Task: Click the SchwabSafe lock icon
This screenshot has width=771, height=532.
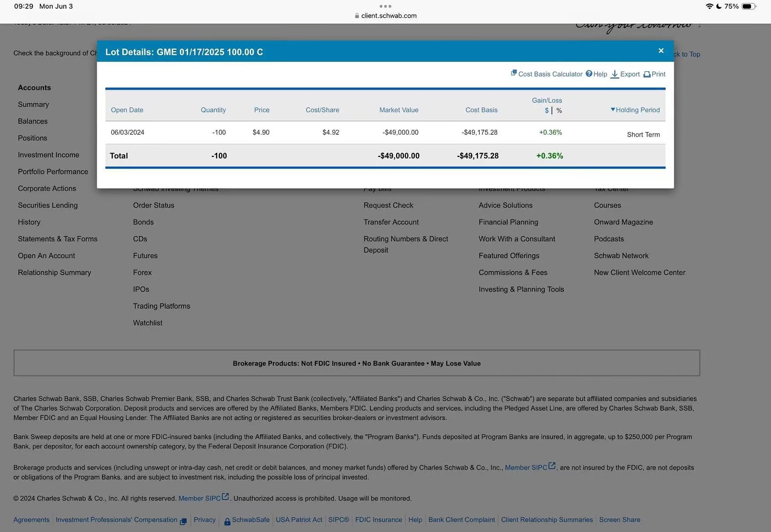Action: tap(227, 521)
